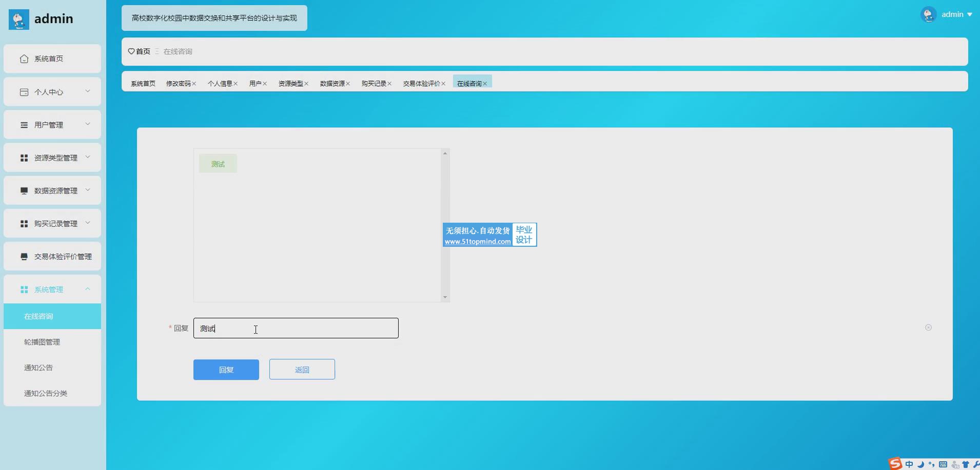980x470 pixels.
Task: Switch to the 用户 tab
Action: [x=255, y=84]
